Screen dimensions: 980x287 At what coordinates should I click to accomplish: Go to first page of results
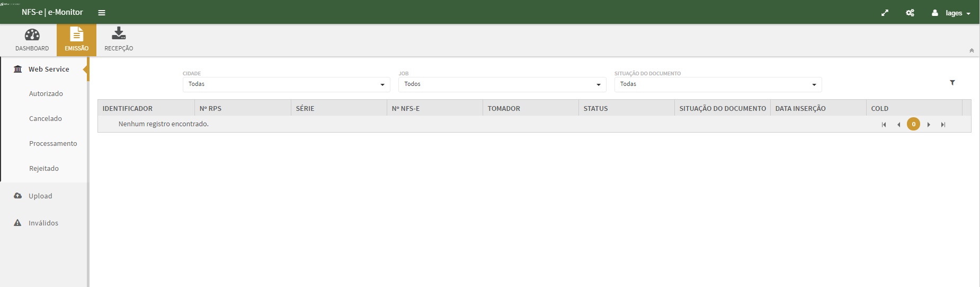coord(884,125)
